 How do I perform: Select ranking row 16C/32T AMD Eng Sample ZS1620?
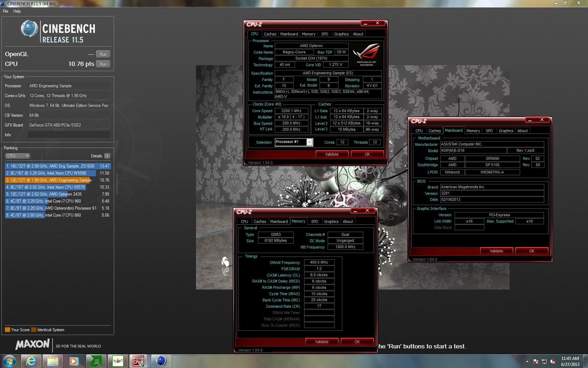pos(58,166)
